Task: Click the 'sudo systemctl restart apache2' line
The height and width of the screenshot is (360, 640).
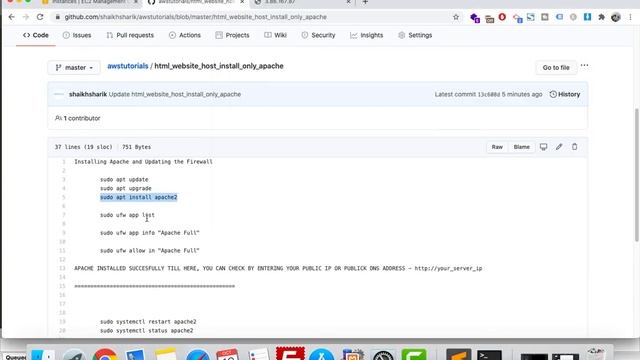Action: 148,322
